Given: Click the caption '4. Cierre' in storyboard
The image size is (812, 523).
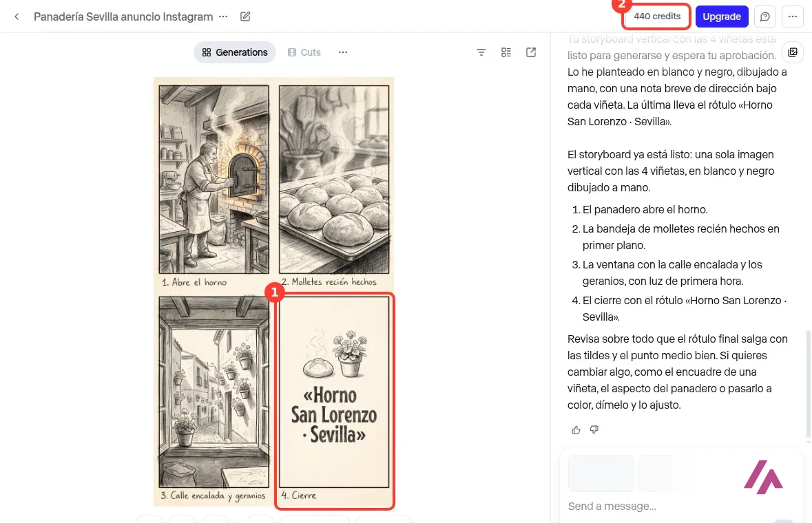Looking at the screenshot, I should 299,495.
